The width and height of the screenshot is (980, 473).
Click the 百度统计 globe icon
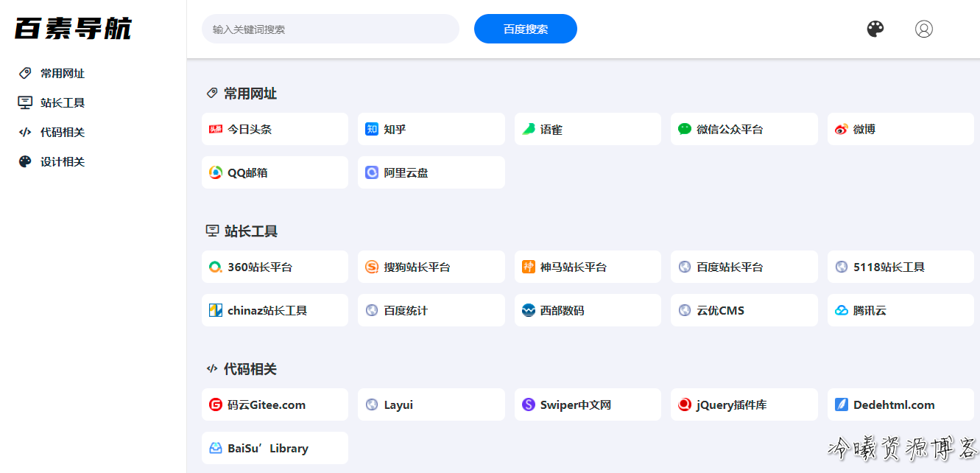coord(372,310)
